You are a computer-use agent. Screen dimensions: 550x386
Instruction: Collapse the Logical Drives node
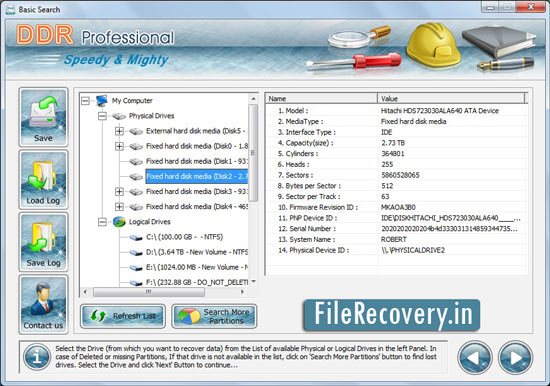102,222
